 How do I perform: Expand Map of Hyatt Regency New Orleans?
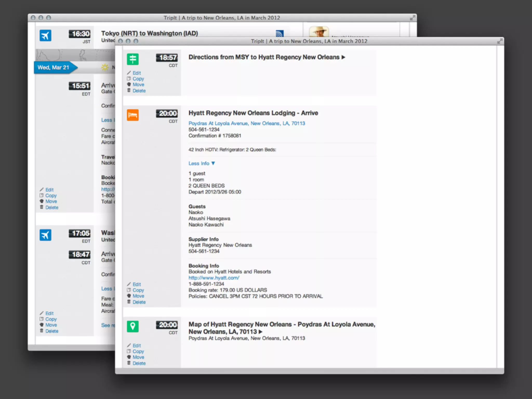(261, 332)
